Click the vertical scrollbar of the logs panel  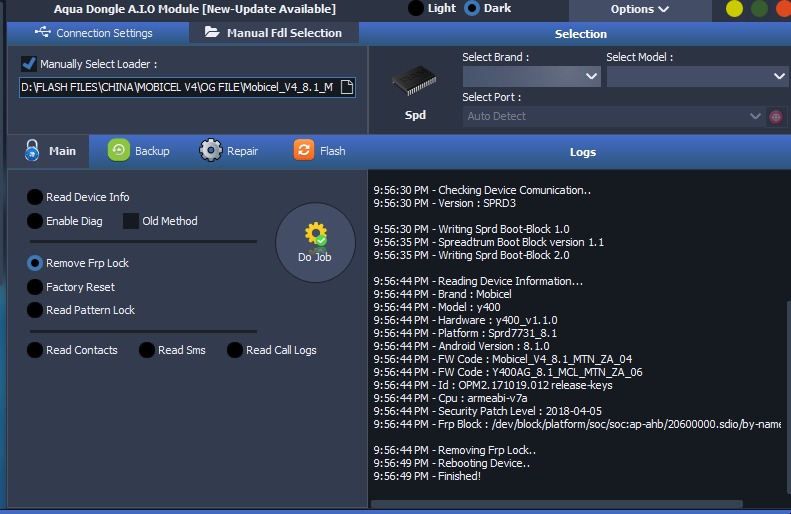[x=788, y=398]
